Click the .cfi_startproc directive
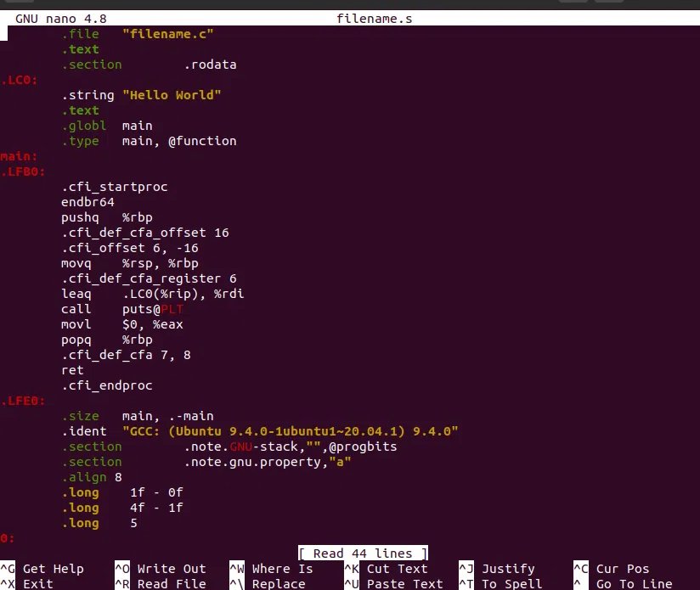The height and width of the screenshot is (590, 700). (x=115, y=187)
